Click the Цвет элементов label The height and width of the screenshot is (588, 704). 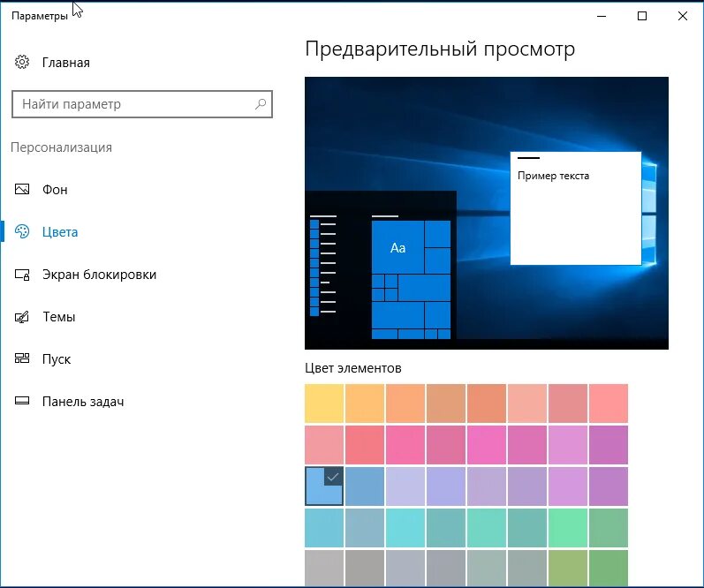tap(353, 368)
